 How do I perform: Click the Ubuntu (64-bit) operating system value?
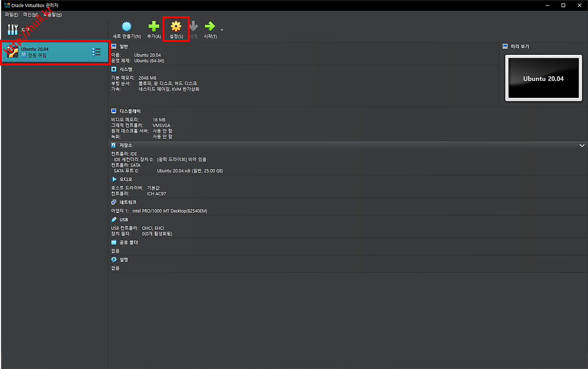149,61
